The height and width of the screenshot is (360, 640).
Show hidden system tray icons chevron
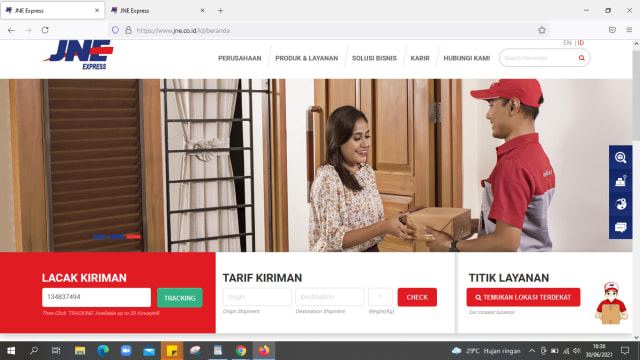coord(531,351)
